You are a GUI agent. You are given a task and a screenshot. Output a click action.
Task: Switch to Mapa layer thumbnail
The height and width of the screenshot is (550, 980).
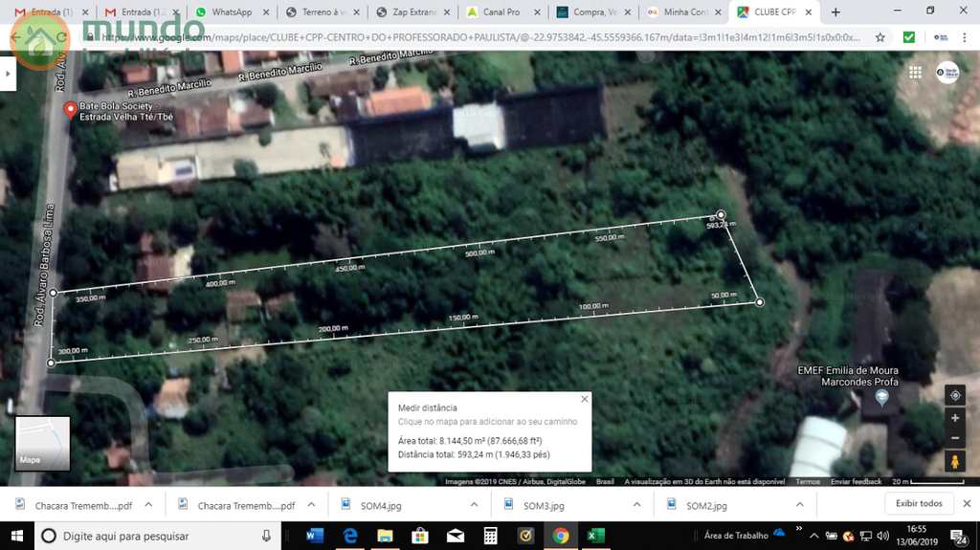point(42,443)
